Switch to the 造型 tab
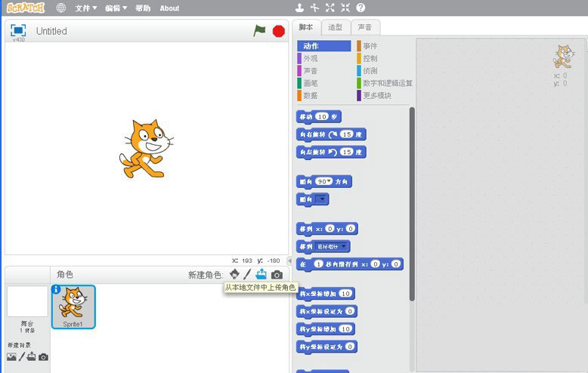This screenshot has width=588, height=373. [335, 28]
